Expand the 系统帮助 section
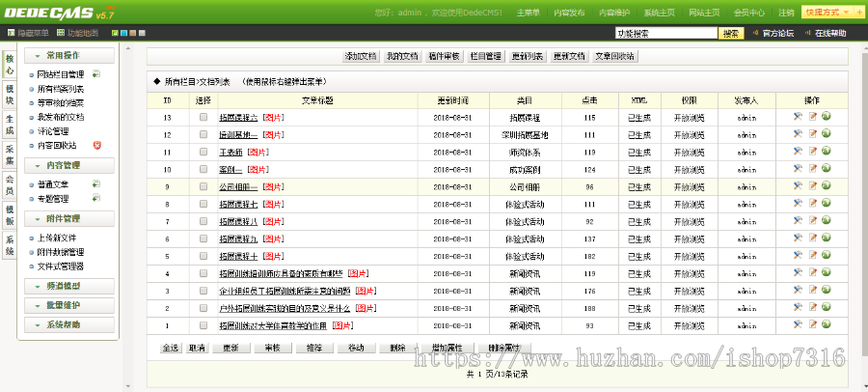The image size is (868, 392). click(x=69, y=325)
